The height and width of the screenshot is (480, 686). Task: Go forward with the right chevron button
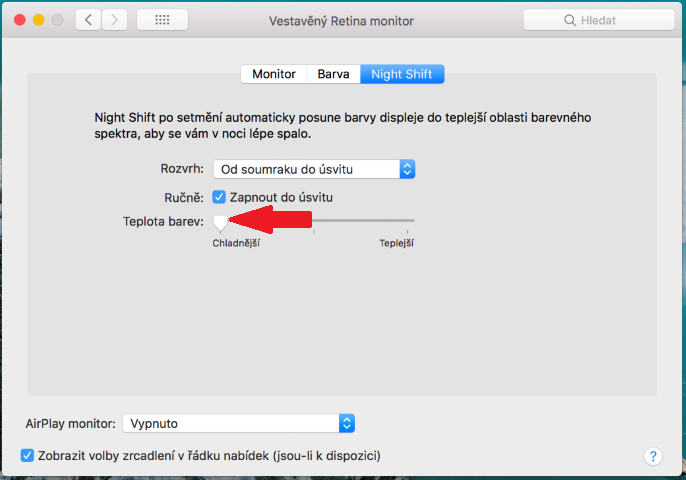tap(115, 20)
